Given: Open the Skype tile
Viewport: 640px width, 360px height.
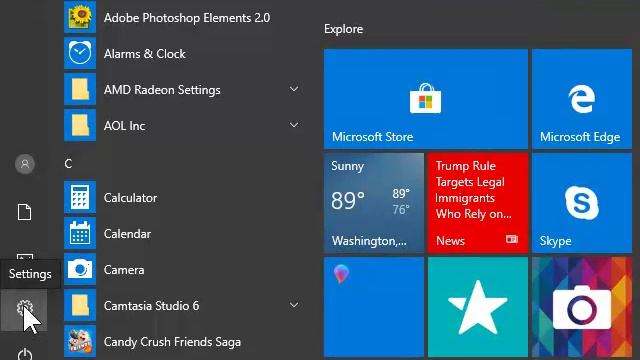Looking at the screenshot, I should 582,203.
